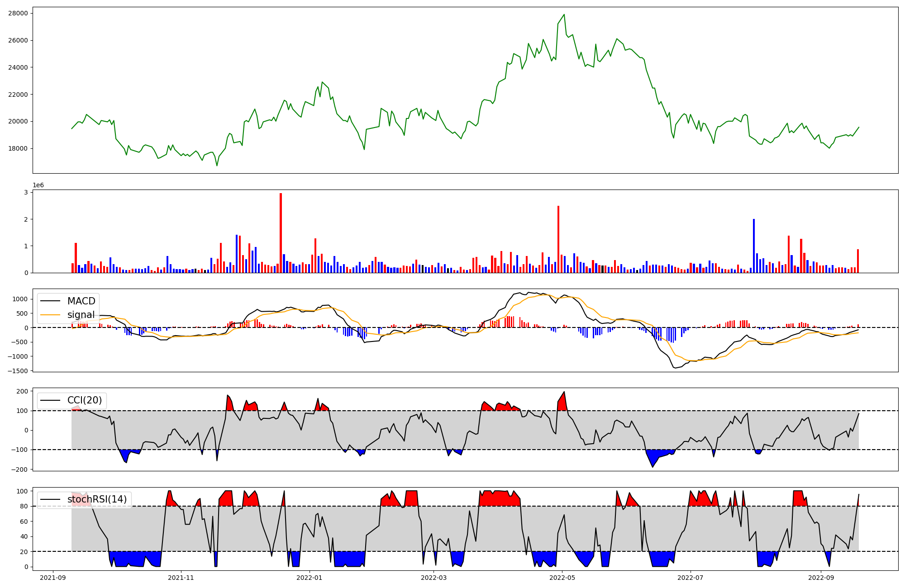
Task: Click the 200 tick on the CCI axis
Action: (x=23, y=391)
